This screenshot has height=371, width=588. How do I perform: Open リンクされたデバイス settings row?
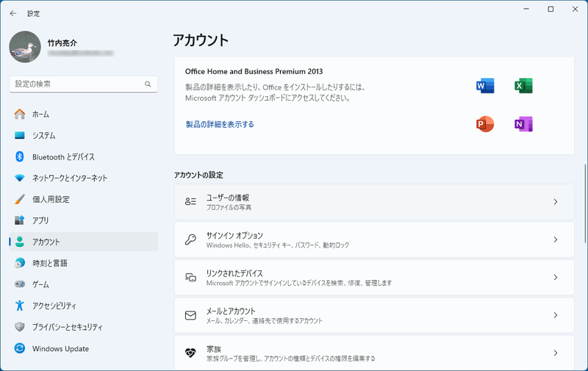[374, 277]
